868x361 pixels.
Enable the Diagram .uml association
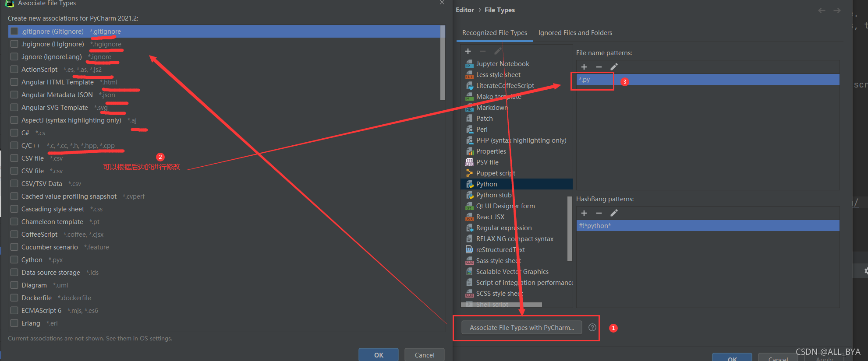pos(14,285)
